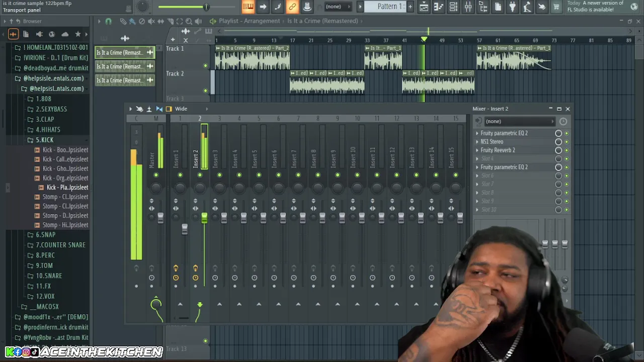Viewport: 644px width, 362px height.
Task: Mute playlist Track 1 green LED
Action: click(205, 66)
